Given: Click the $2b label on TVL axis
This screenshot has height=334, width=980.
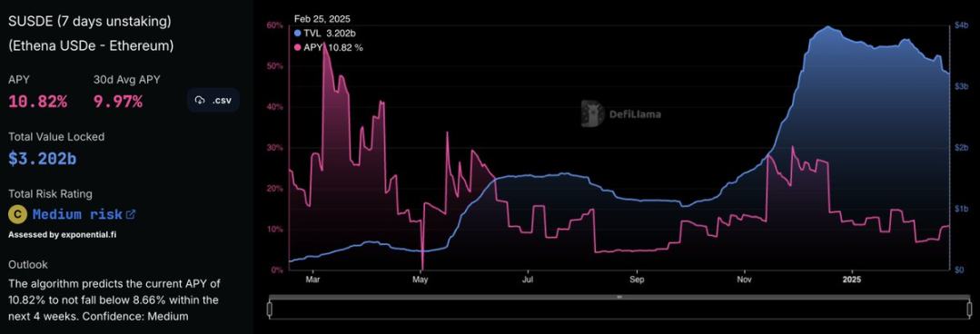Looking at the screenshot, I should pyautogui.click(x=961, y=148).
